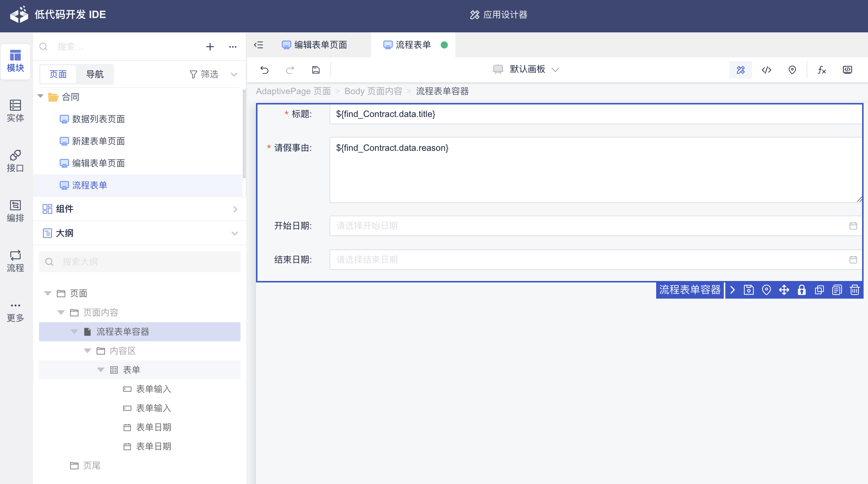This screenshot has height=484, width=868.
Task: Click move icon on container toolbar
Action: click(784, 290)
